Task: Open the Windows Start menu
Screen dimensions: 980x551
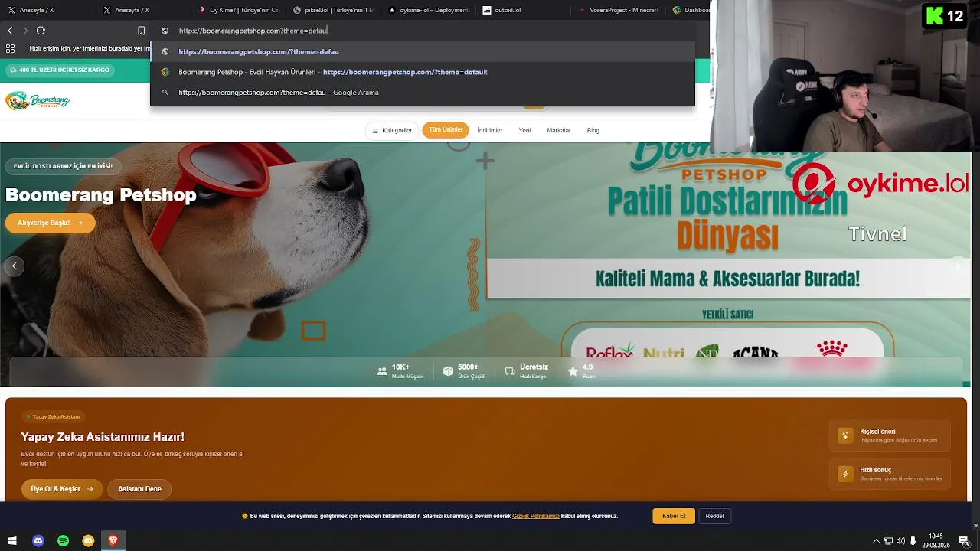Action: tap(12, 541)
